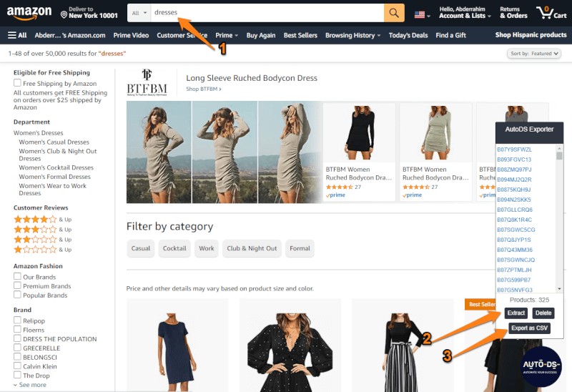Click the BTFBM brand logo

pyautogui.click(x=147, y=83)
